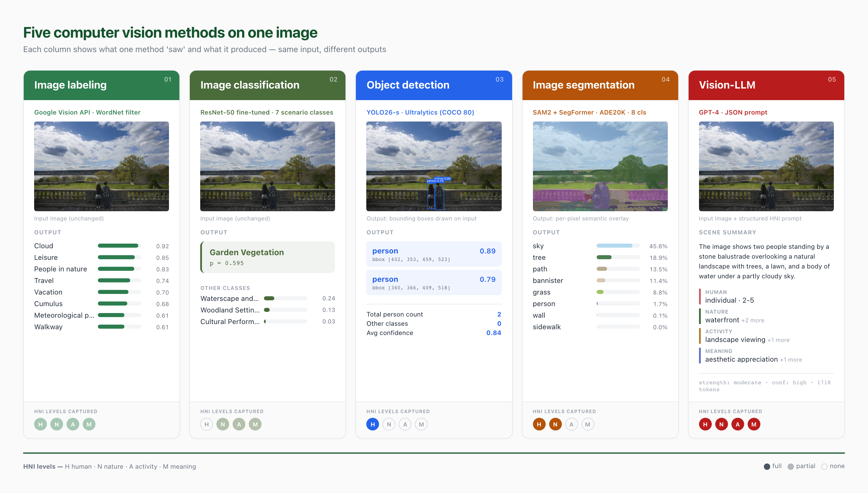Click the red A badge in Vision-LLM card
The image size is (868, 493).
(738, 424)
